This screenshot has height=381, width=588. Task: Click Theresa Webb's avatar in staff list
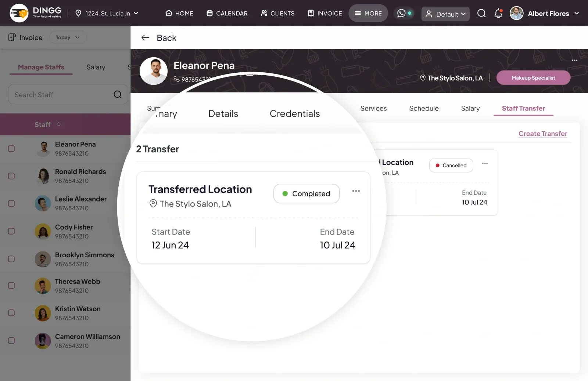[43, 286]
